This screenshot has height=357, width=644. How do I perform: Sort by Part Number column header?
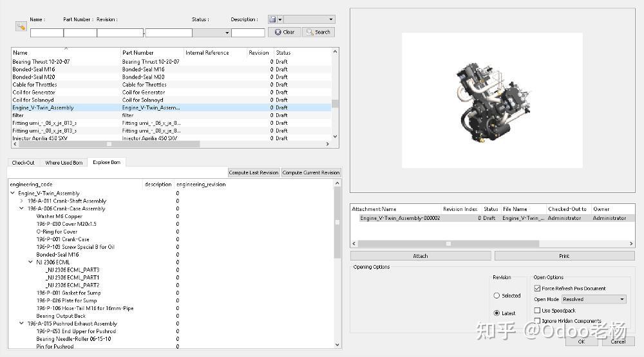[x=153, y=53]
